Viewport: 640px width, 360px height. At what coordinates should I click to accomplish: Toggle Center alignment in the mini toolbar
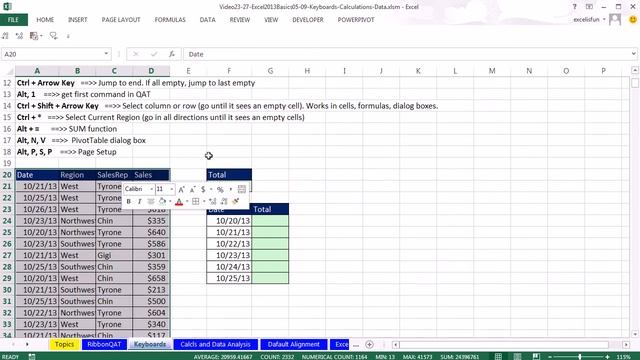[151, 201]
